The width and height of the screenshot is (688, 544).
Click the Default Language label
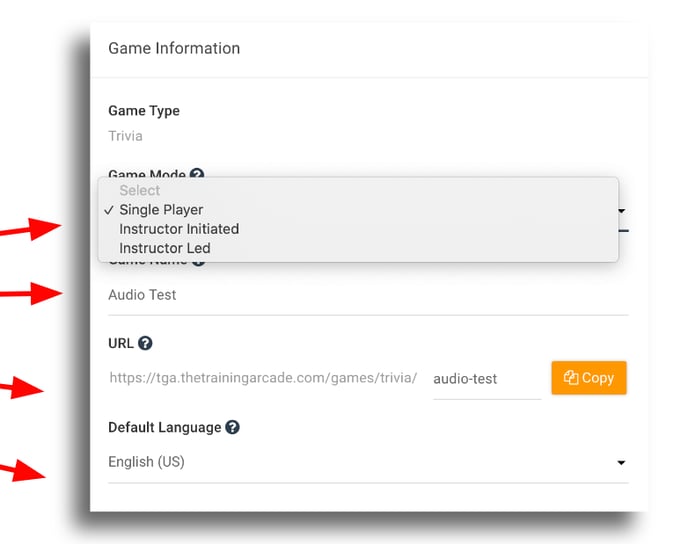pyautogui.click(x=164, y=427)
